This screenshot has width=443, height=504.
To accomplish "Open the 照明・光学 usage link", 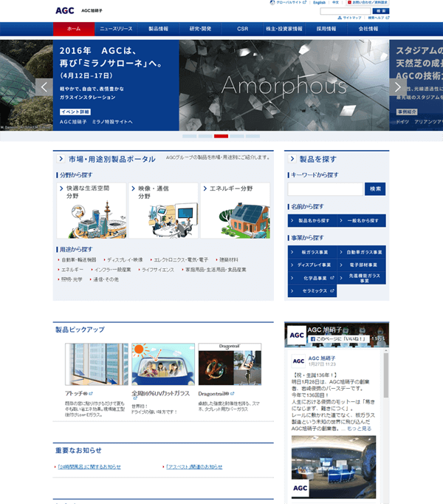I will [x=72, y=279].
